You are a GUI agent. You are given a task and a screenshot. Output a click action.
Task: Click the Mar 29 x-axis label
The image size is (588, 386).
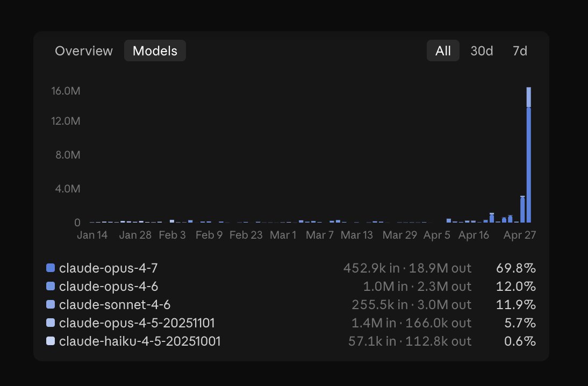click(400, 235)
